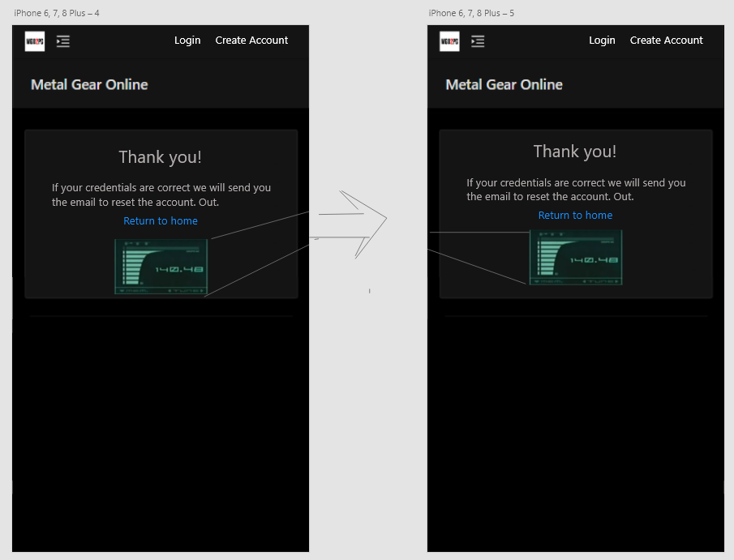Click the Return to home link in artboard 4
The height and width of the screenshot is (560, 734).
click(x=161, y=221)
